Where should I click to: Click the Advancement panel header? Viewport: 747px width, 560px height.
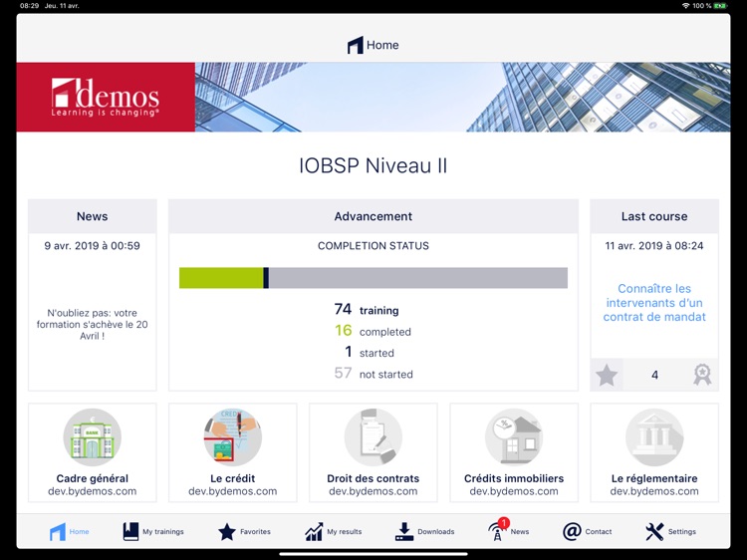click(x=373, y=216)
